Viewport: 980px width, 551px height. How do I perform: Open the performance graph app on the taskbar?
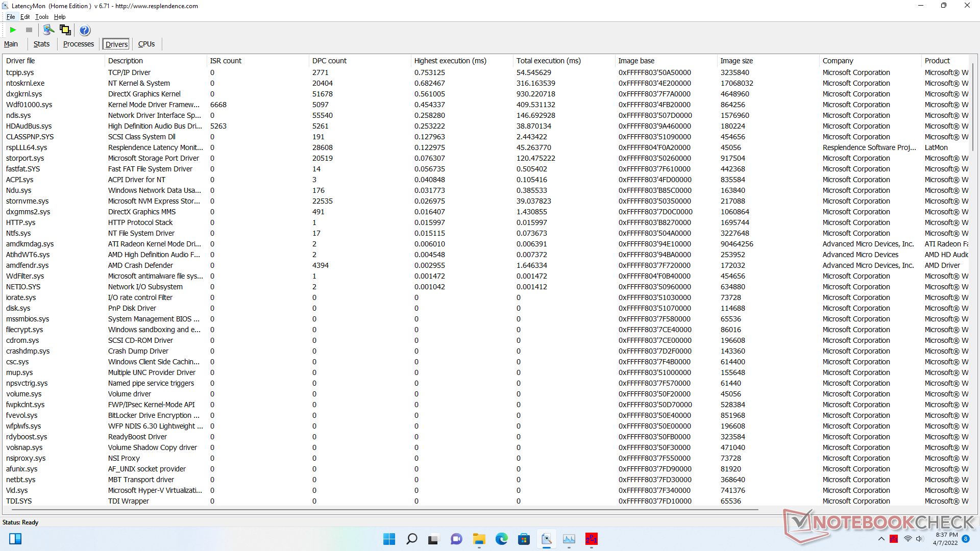pos(569,539)
